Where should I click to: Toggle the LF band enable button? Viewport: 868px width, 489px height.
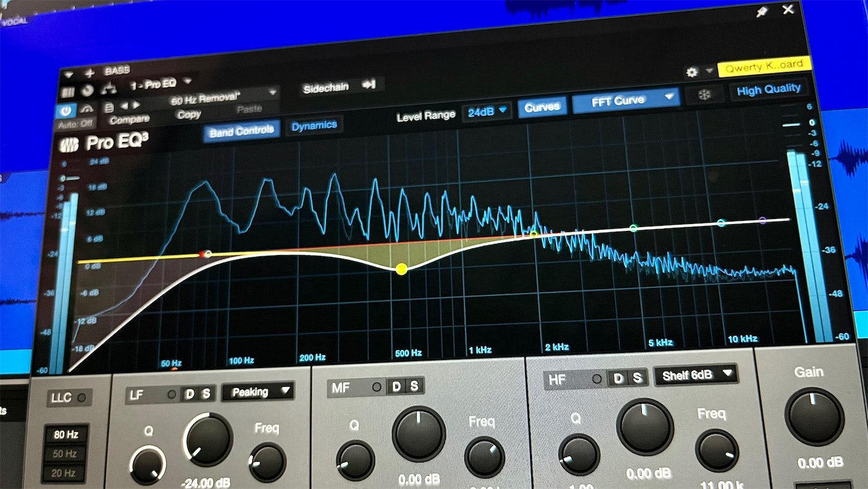click(172, 393)
